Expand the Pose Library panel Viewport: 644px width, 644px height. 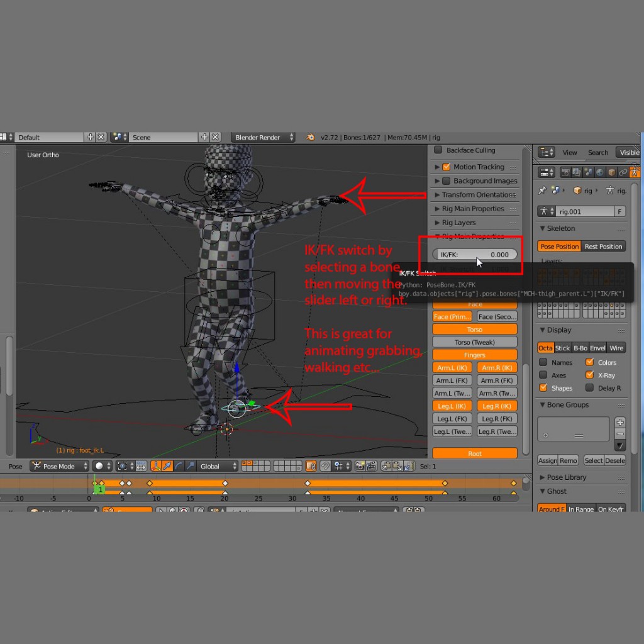click(x=566, y=477)
